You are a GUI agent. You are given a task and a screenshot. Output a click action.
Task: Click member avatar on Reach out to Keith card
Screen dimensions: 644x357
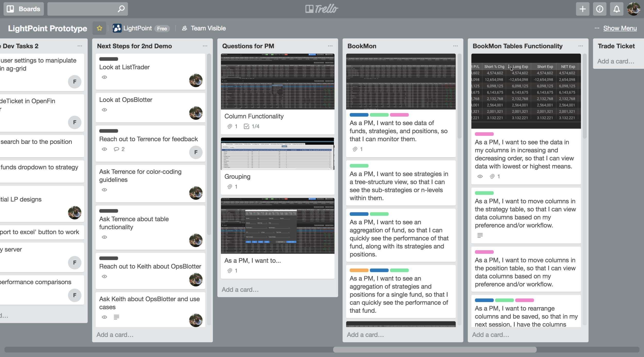pos(196,280)
